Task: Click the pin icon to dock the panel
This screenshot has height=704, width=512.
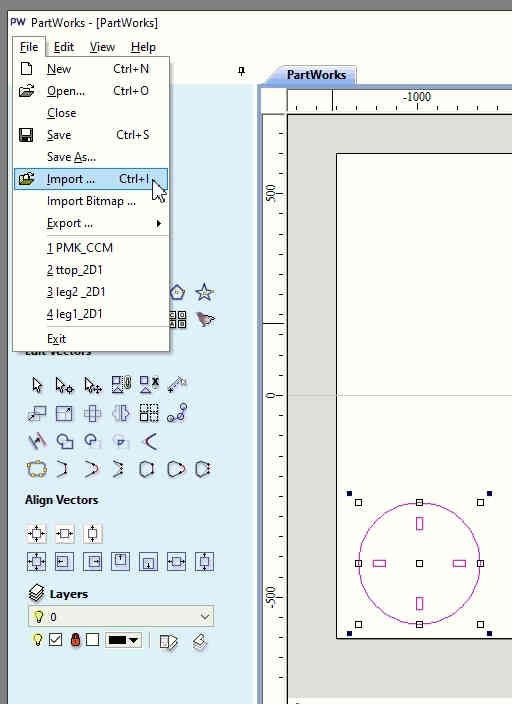Action: pos(241,71)
